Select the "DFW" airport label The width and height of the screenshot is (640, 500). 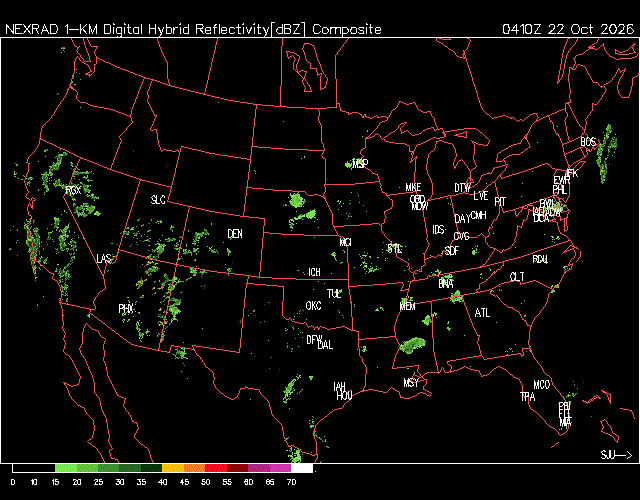(x=313, y=339)
